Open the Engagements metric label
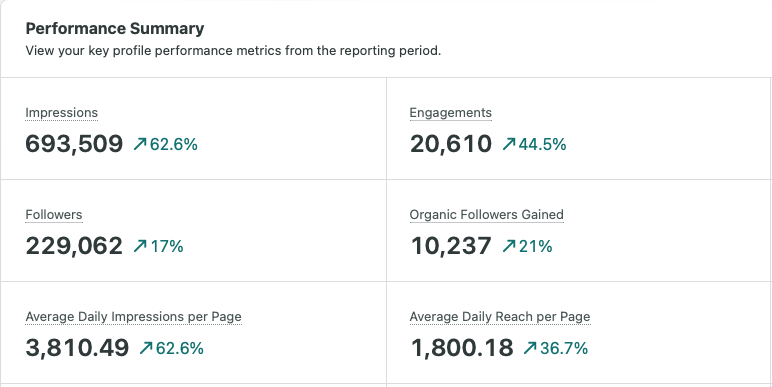 point(450,113)
